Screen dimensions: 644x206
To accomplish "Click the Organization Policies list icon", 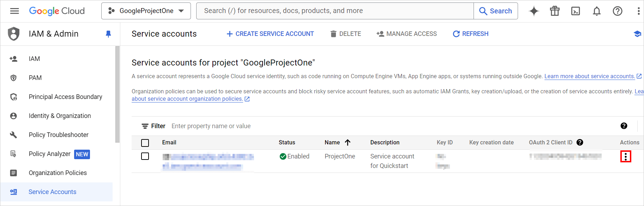I will 13,173.
